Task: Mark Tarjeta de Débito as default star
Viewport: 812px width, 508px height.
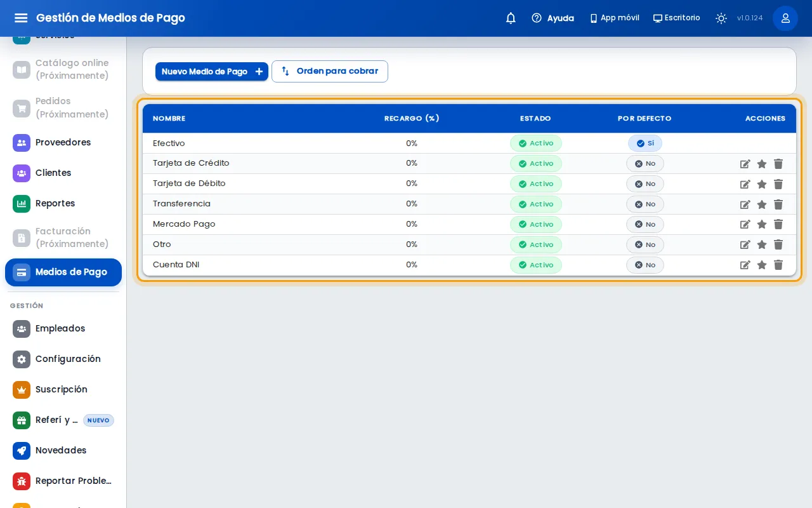Action: (762, 184)
